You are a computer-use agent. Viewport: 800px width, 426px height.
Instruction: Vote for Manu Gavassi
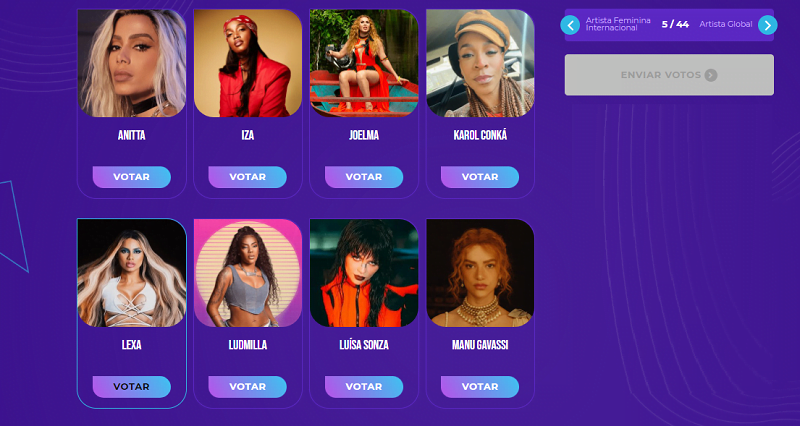480,387
